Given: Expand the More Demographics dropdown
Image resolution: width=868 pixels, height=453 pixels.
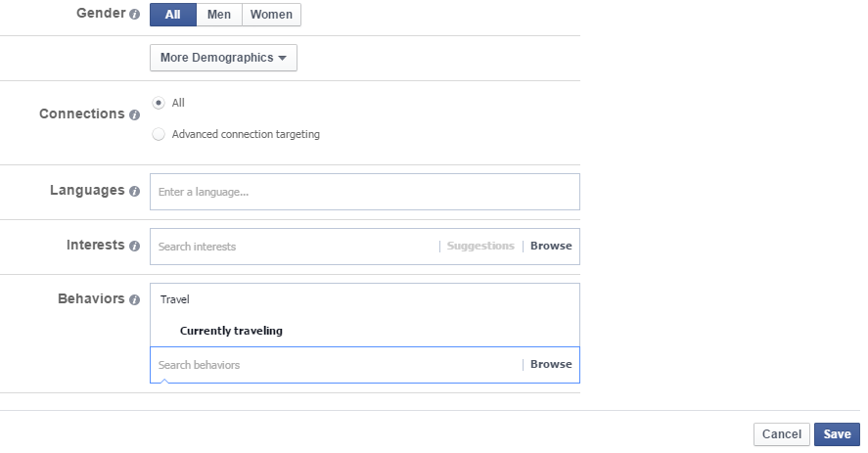Looking at the screenshot, I should tap(223, 58).
